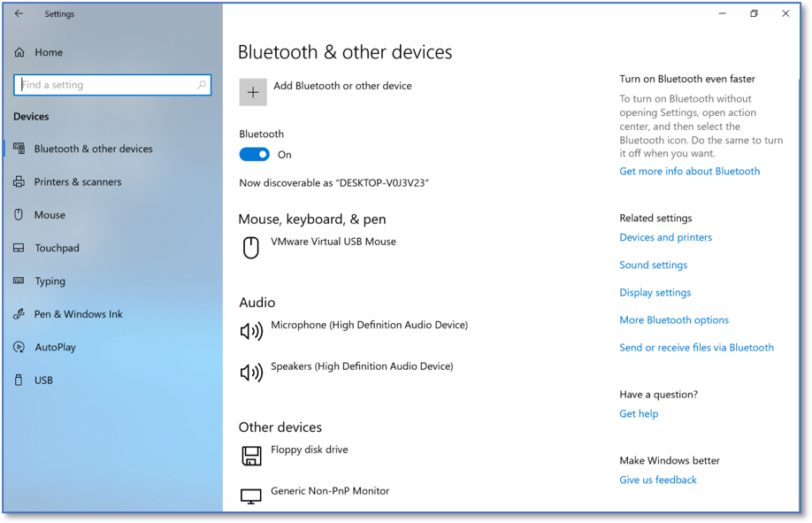This screenshot has height=523, width=812.
Task: Restore down the Settings window
Action: 754,13
